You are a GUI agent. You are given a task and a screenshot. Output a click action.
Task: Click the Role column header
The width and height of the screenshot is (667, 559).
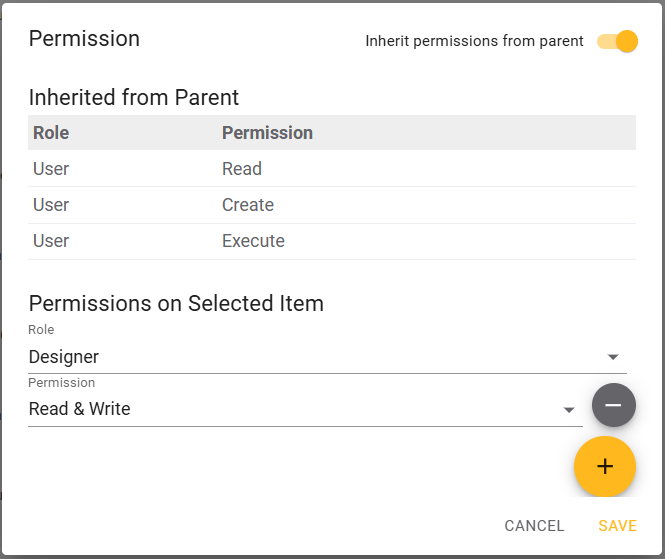click(x=51, y=133)
